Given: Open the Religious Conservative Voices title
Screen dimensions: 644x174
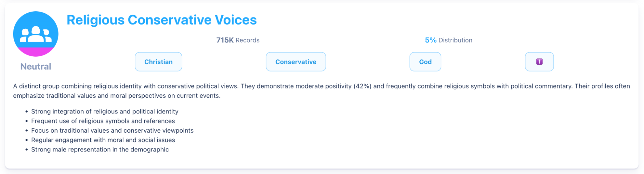Looking at the screenshot, I should [161, 20].
